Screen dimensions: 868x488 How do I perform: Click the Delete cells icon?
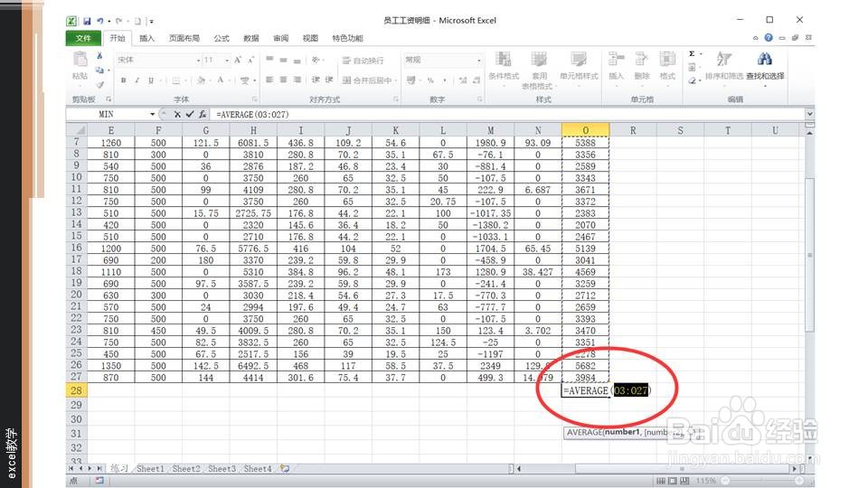(642, 60)
